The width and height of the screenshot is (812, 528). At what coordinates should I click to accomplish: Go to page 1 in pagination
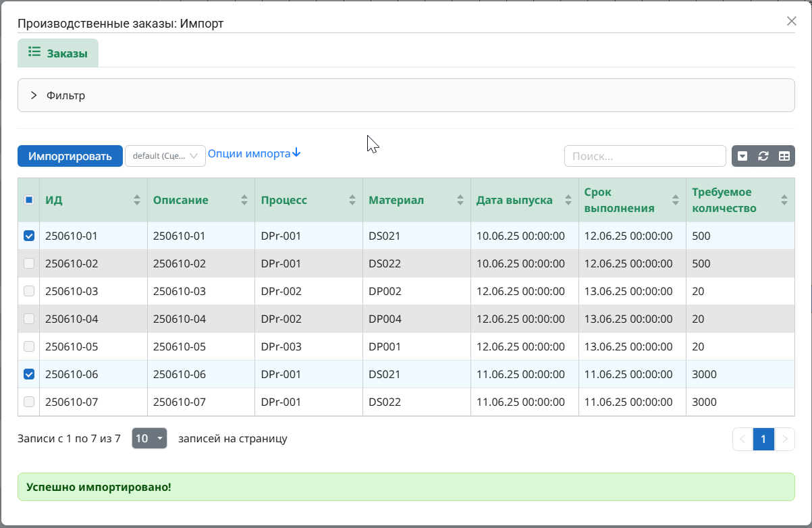(763, 439)
